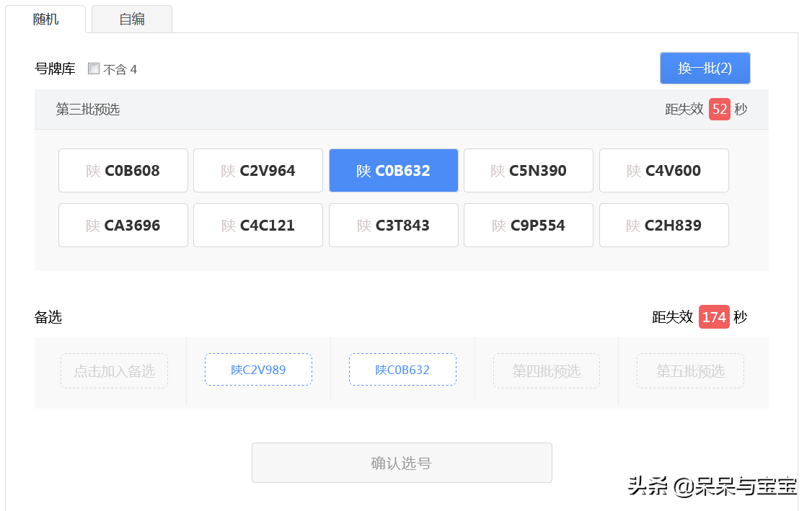
Task: Choose plate 陕 C9P554
Action: tap(528, 225)
